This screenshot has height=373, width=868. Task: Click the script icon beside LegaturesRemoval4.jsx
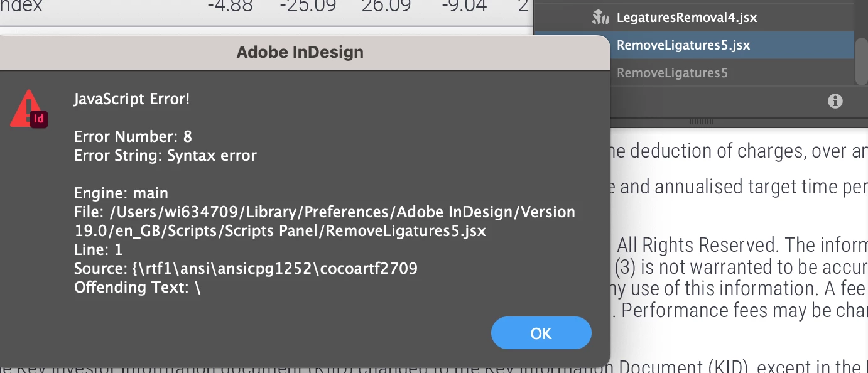[x=601, y=18]
